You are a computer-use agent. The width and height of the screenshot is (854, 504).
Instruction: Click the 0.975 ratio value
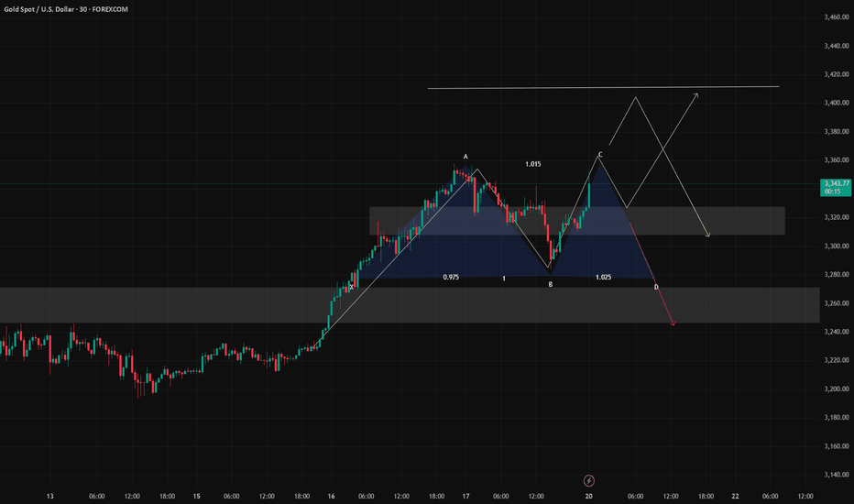pyautogui.click(x=451, y=278)
